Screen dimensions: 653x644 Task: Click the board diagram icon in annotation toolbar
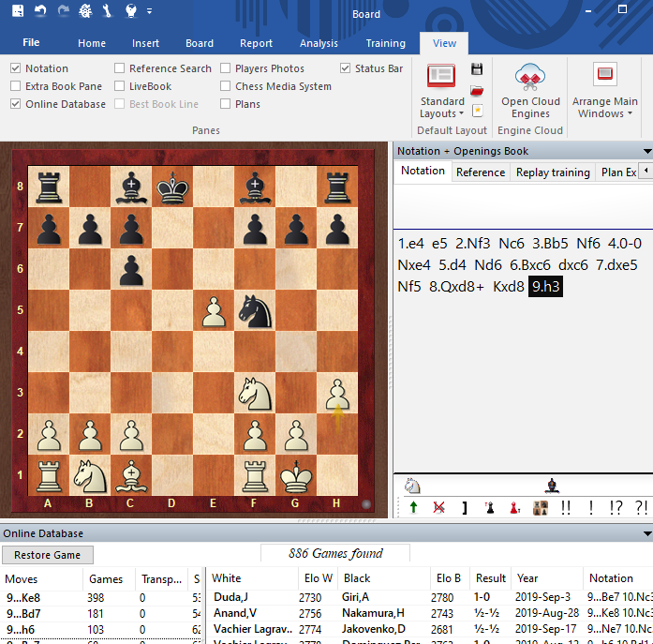point(540,507)
